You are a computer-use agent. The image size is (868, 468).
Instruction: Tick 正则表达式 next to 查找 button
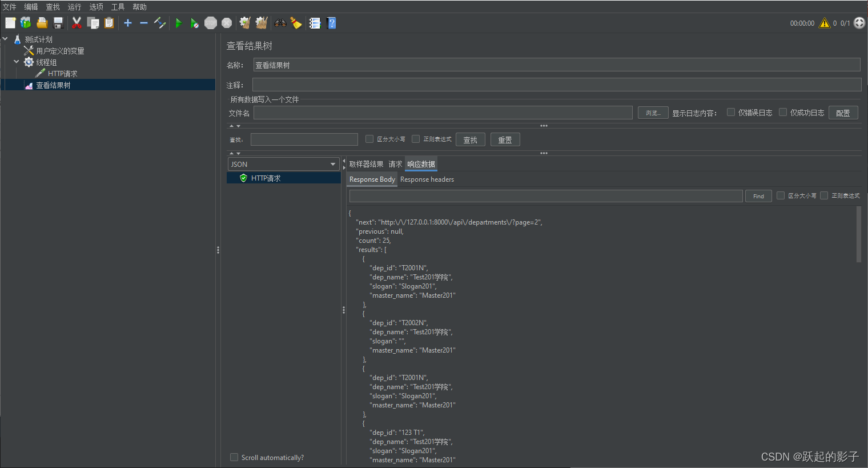416,139
